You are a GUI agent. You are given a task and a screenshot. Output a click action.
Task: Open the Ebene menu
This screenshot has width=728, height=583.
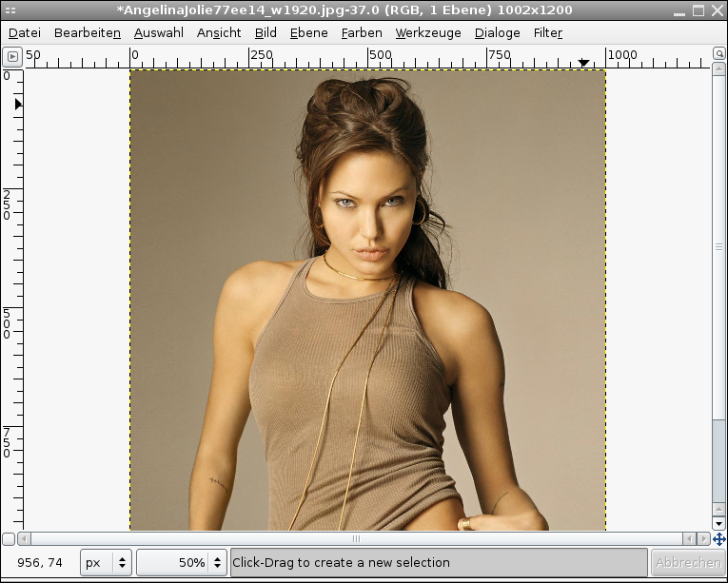(308, 32)
